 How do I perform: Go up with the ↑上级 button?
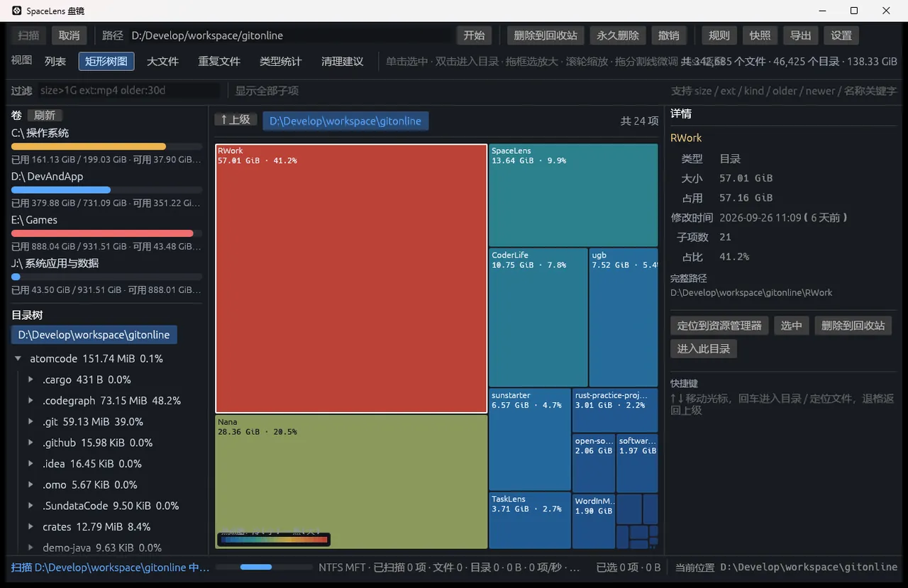[236, 120]
